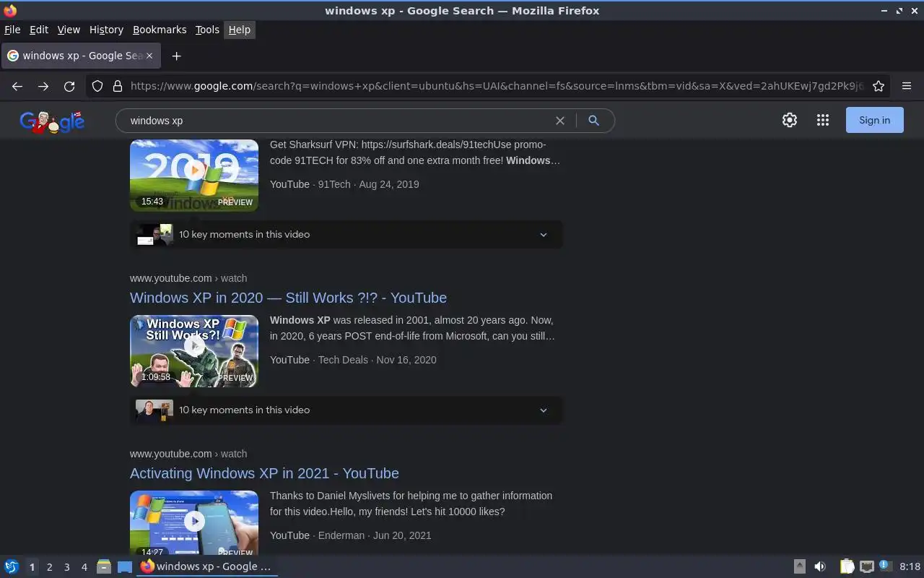This screenshot has width=924, height=578.
Task: Open the desktop application launcher menu
Action: tap(11, 566)
